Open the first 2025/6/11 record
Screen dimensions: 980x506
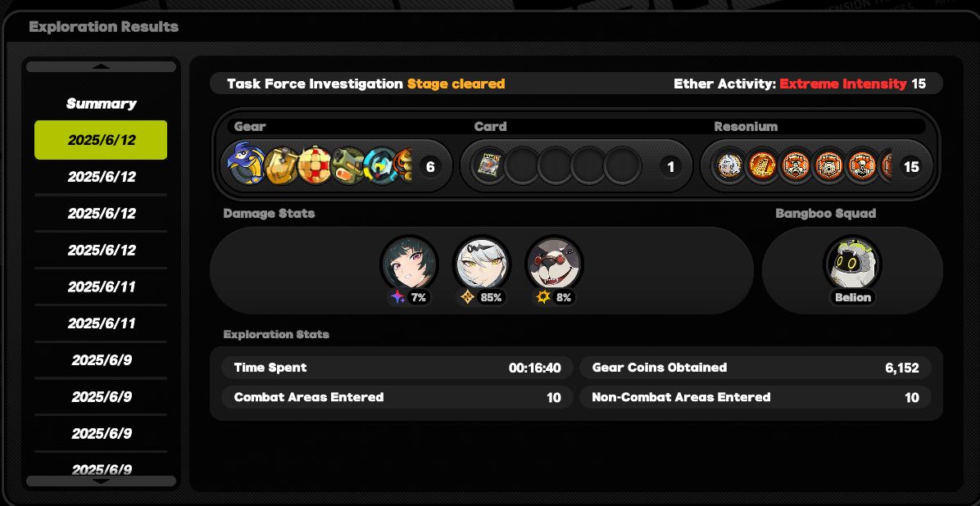[x=102, y=287]
